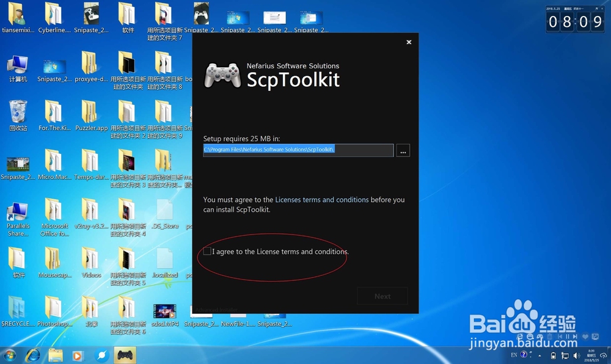Open the volume speaker tray icon

577,355
